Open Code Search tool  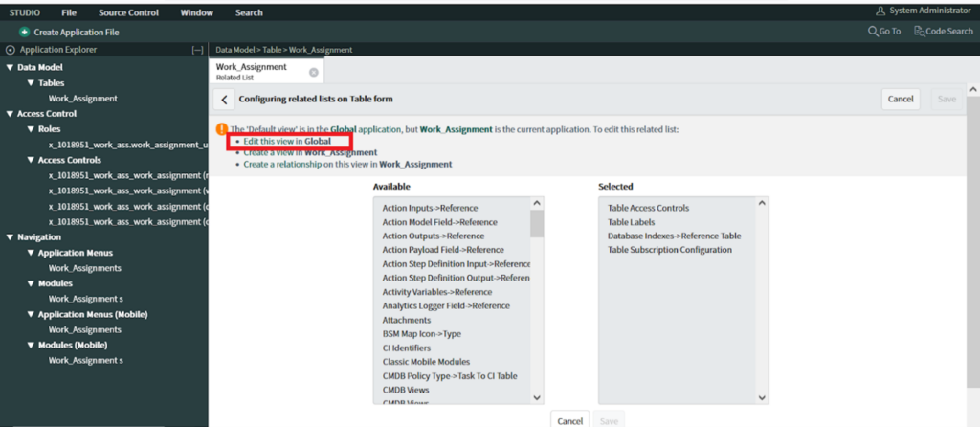pyautogui.click(x=946, y=32)
